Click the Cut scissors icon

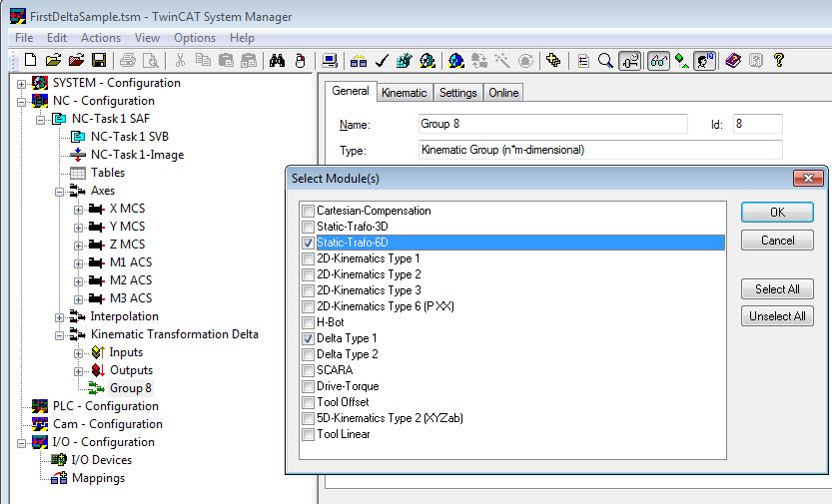point(180,61)
